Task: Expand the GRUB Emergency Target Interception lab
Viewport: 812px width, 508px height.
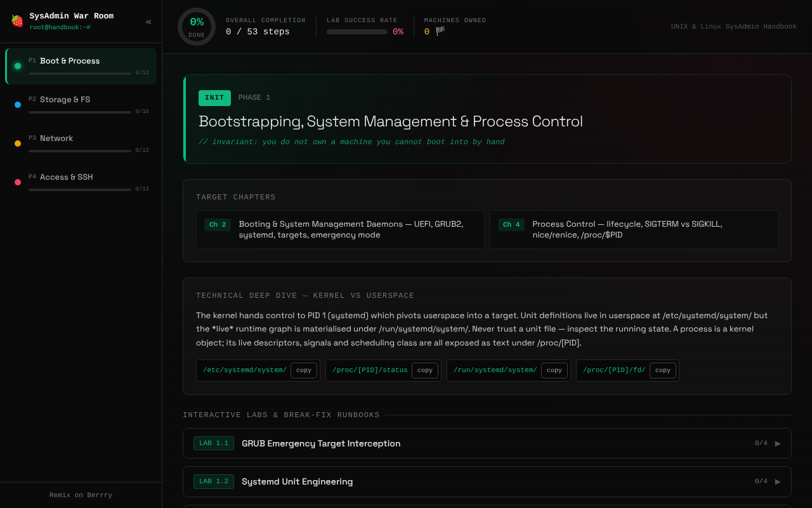Action: [487, 443]
